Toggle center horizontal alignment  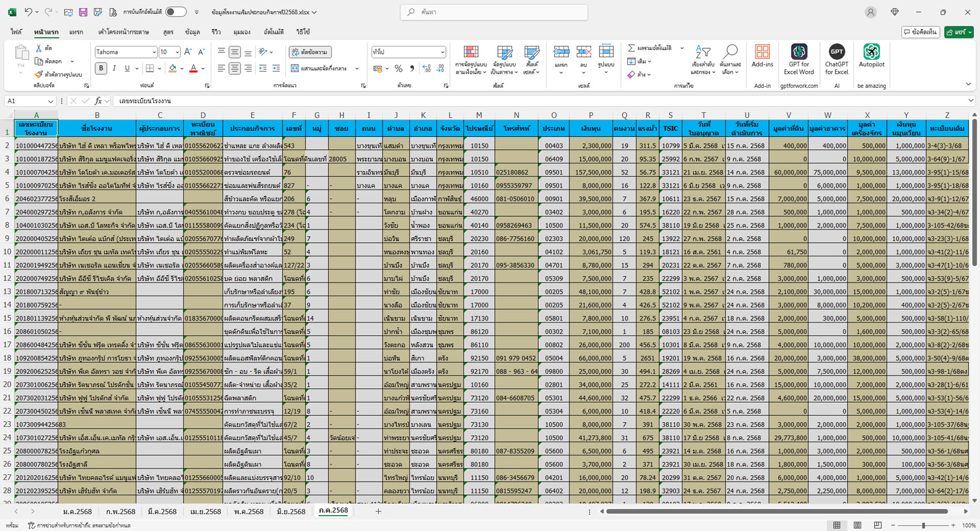[x=234, y=68]
